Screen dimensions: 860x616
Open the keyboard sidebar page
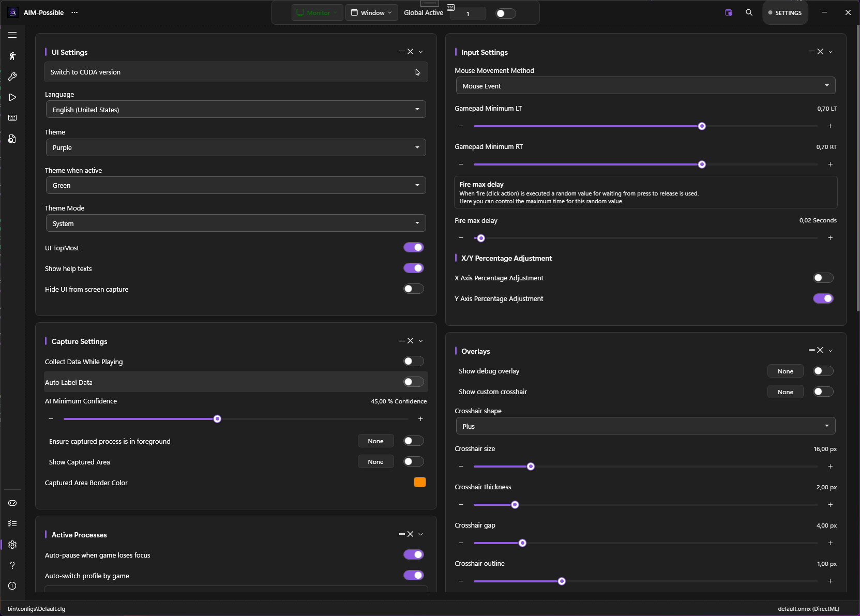(12, 118)
